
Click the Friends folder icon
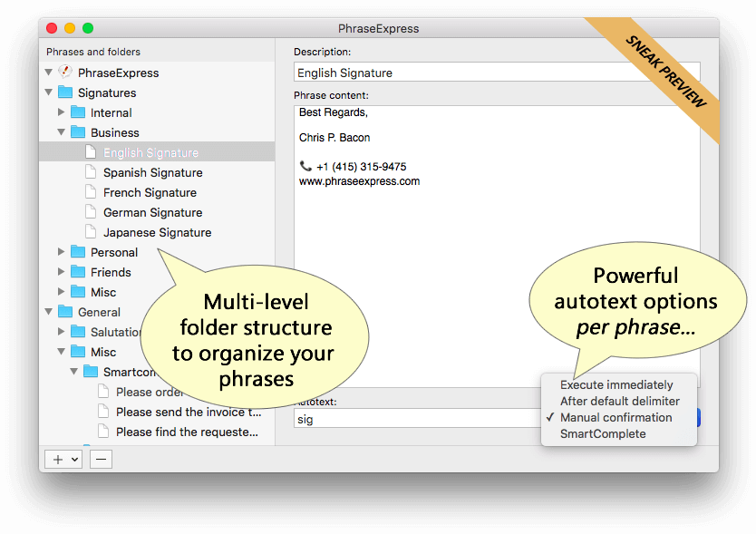click(78, 272)
